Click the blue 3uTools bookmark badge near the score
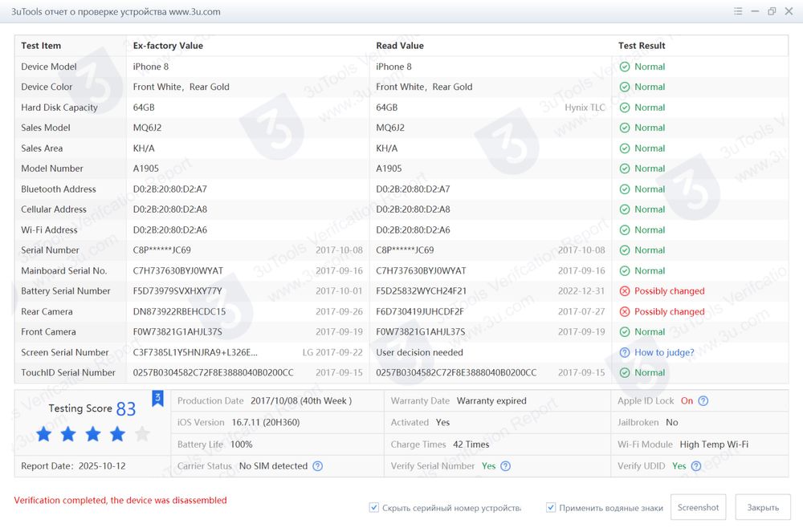This screenshot has height=532, width=803. (157, 399)
